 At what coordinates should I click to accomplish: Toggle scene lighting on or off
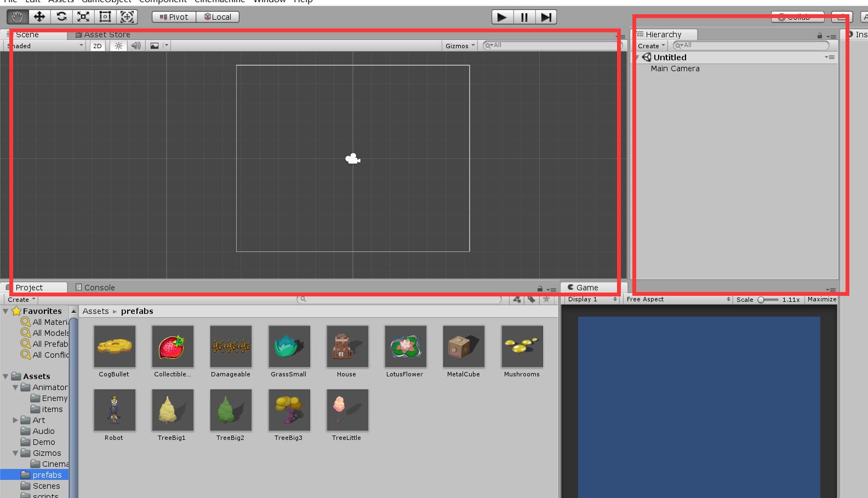(118, 46)
